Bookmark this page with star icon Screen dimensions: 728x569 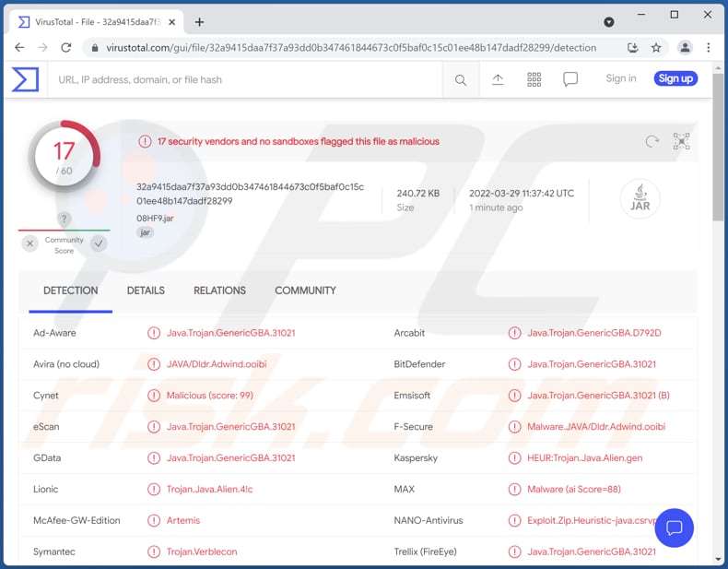pos(656,48)
